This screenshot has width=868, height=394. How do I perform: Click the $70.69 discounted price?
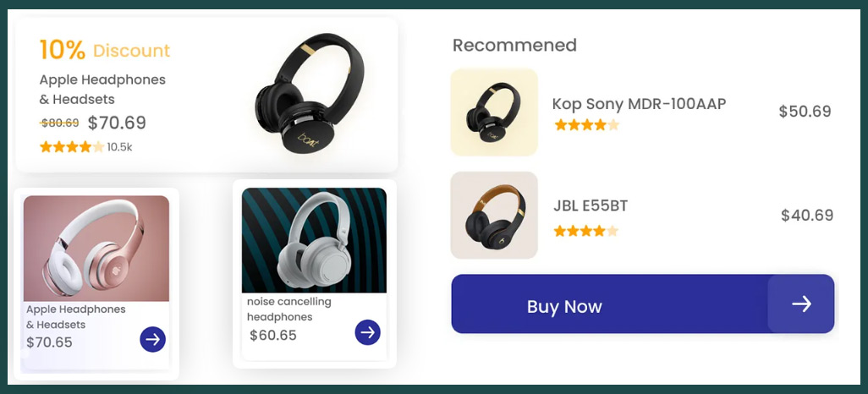click(117, 123)
